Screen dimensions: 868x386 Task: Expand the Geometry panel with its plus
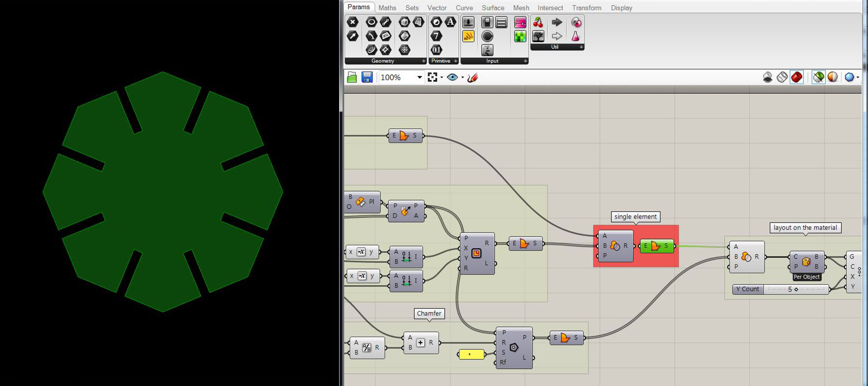423,61
